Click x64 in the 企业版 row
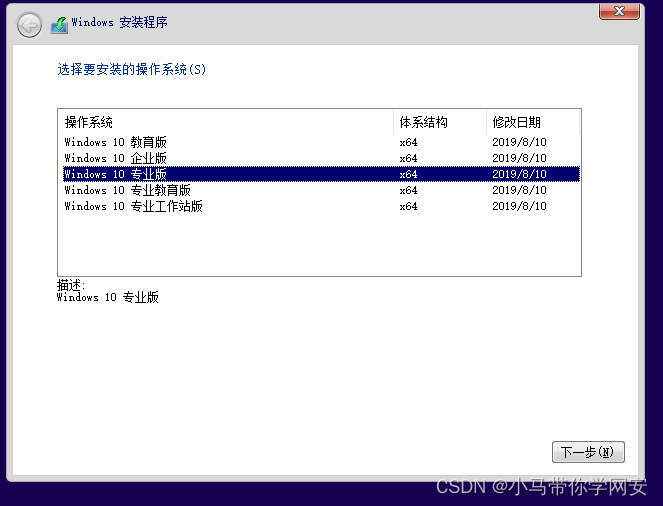Image resolution: width=663 pixels, height=506 pixels. click(408, 159)
